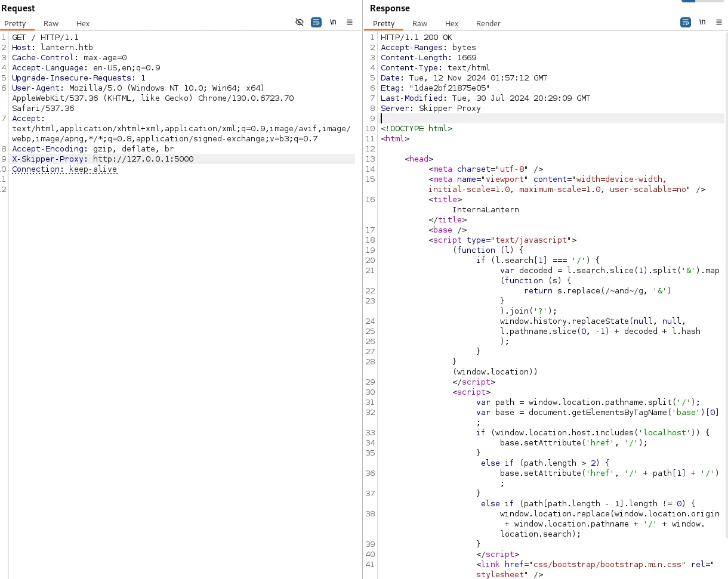The image size is (728, 579).
Task: Click the Server: Skipper Proxy response header
Action: click(x=431, y=109)
